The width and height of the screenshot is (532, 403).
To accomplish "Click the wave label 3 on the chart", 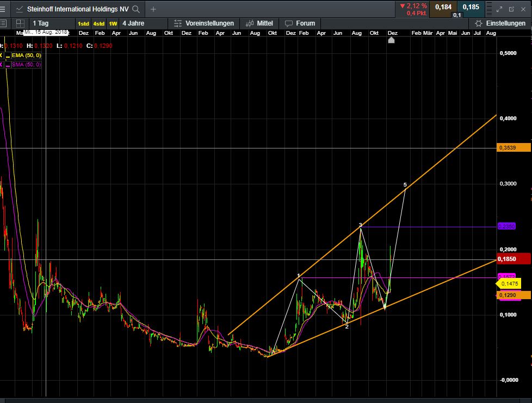I will pyautogui.click(x=360, y=225).
